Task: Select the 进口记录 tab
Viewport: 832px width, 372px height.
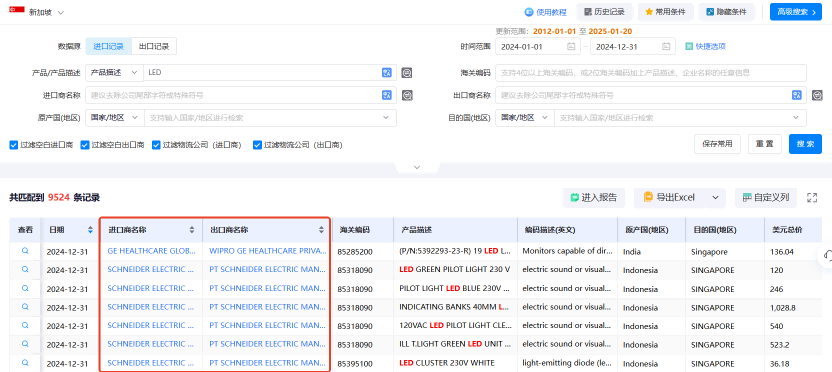Action: 108,46
